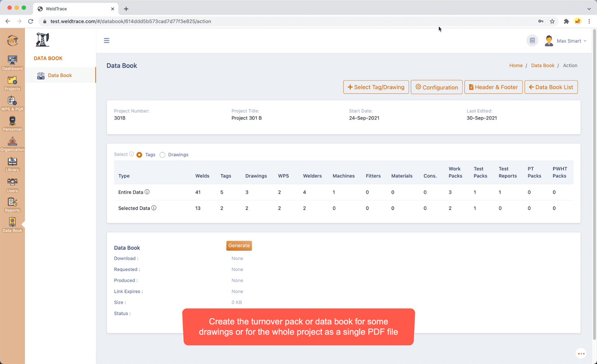Select the Tags radio button
Screen dimensions: 597x364
(139, 154)
